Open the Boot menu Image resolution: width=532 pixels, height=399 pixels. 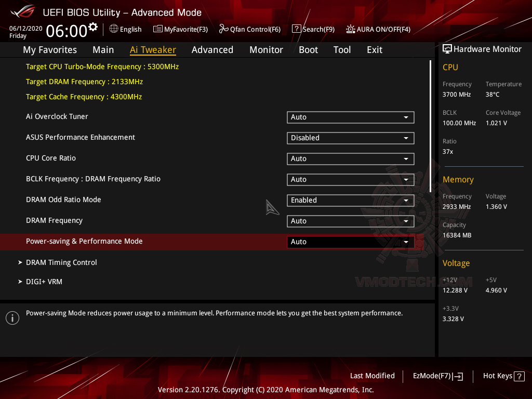point(308,49)
